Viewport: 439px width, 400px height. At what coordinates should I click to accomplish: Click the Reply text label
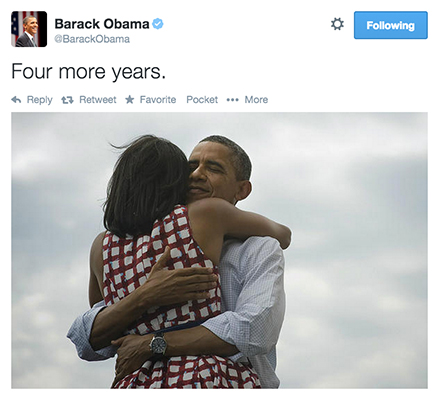click(40, 100)
